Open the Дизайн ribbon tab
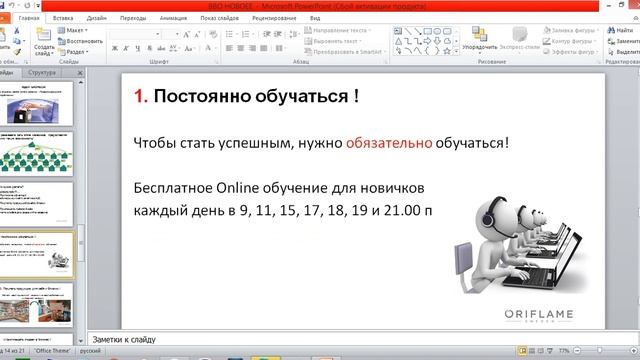This screenshot has width=640, height=360. pos(97,18)
